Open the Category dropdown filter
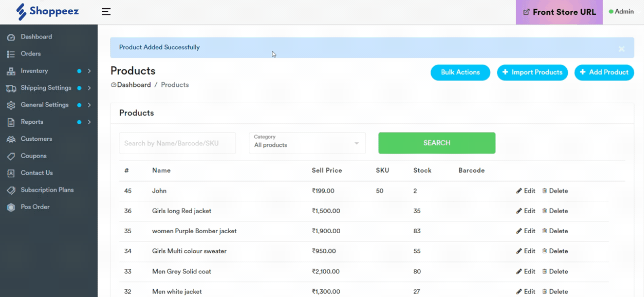The height and width of the screenshot is (297, 644). (x=307, y=143)
